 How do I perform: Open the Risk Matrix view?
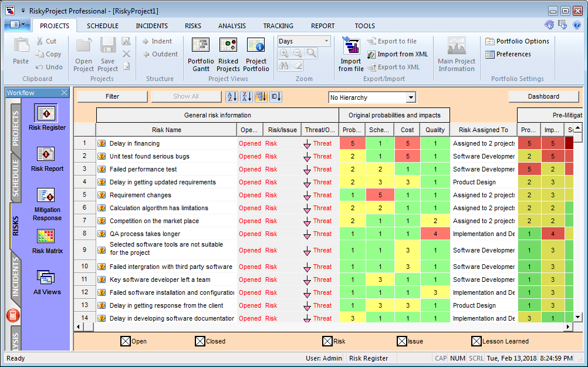tap(46, 241)
